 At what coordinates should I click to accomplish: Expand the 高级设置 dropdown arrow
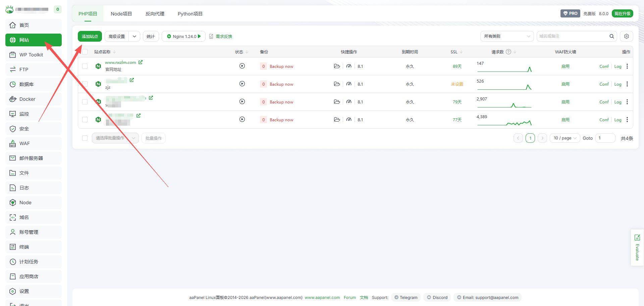134,36
